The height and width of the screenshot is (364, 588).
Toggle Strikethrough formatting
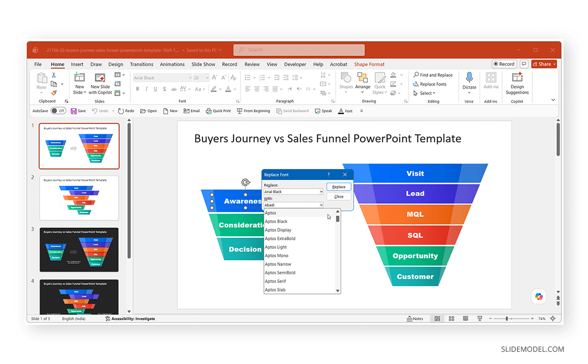[x=173, y=89]
